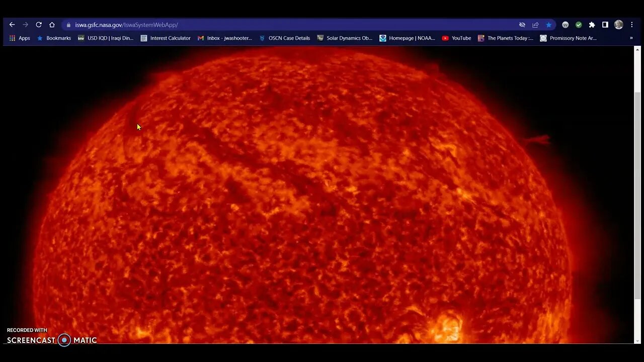Open Solar Dynamics Observatory bookmark
This screenshot has height=362, width=644.
point(345,38)
